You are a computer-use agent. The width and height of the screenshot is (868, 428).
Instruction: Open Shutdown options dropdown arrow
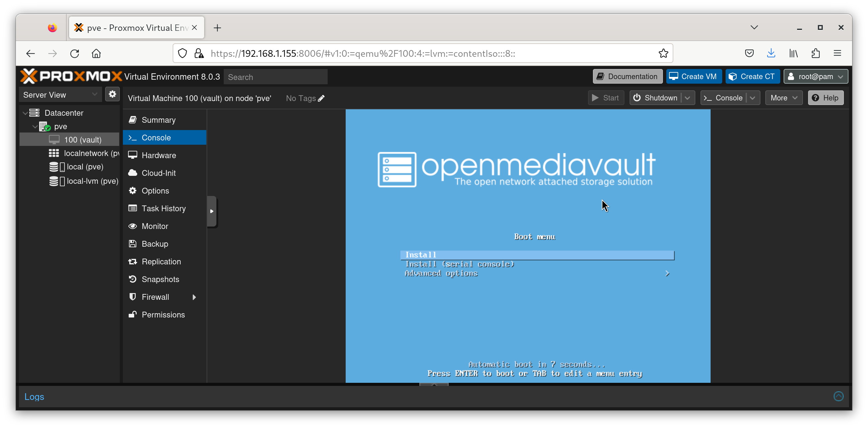tap(688, 98)
